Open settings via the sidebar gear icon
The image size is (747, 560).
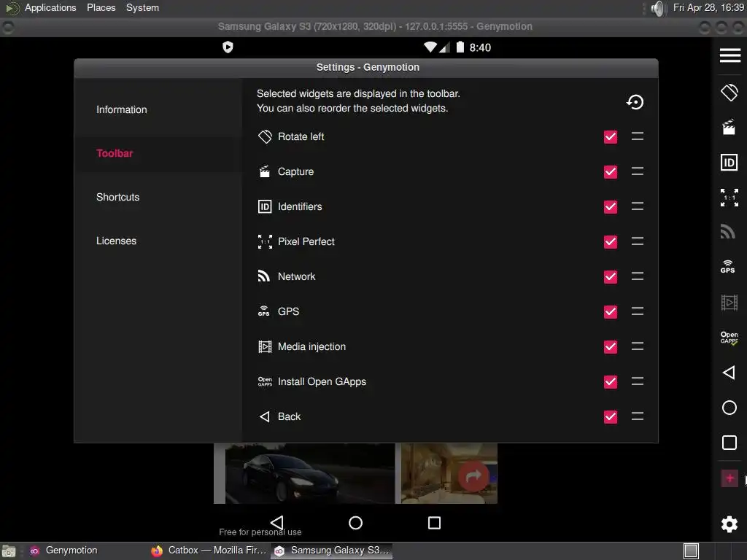pyautogui.click(x=729, y=524)
